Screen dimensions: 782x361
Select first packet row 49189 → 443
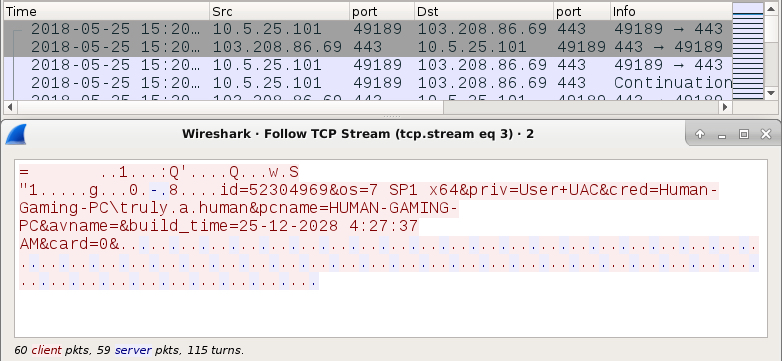pyautogui.click(x=368, y=29)
